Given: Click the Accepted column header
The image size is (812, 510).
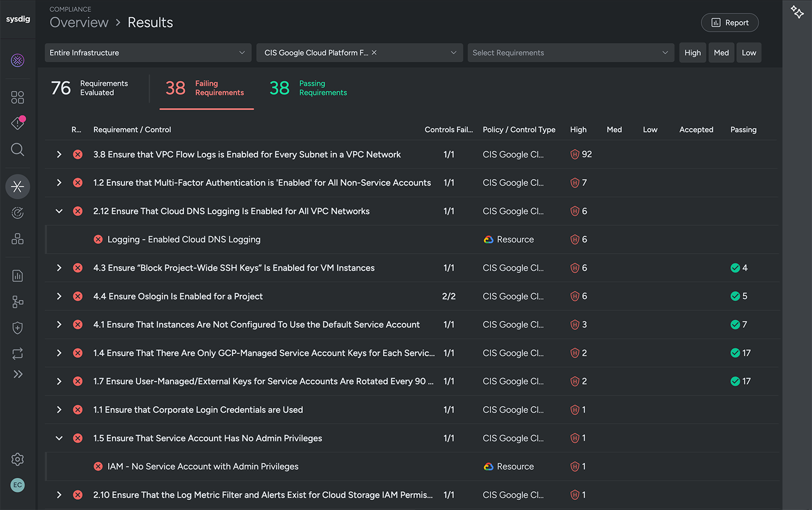Looking at the screenshot, I should (696, 130).
